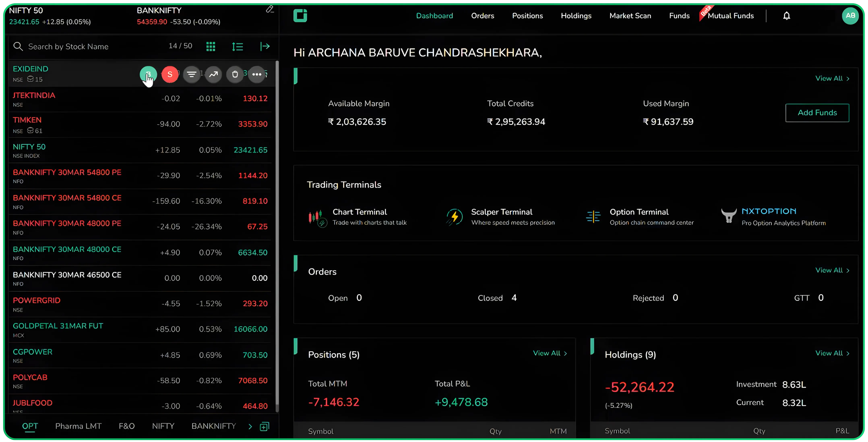Delete EXIDEIND using the trash icon
The width and height of the screenshot is (868, 442).
point(235,74)
